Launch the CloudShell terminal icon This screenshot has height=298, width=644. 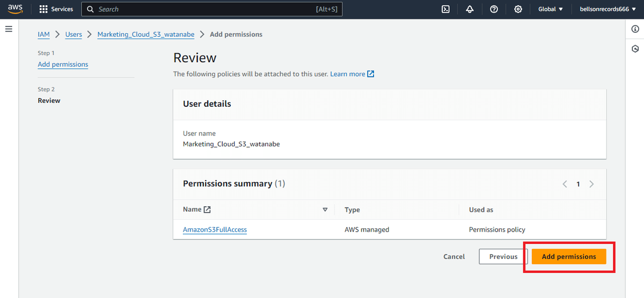click(445, 9)
